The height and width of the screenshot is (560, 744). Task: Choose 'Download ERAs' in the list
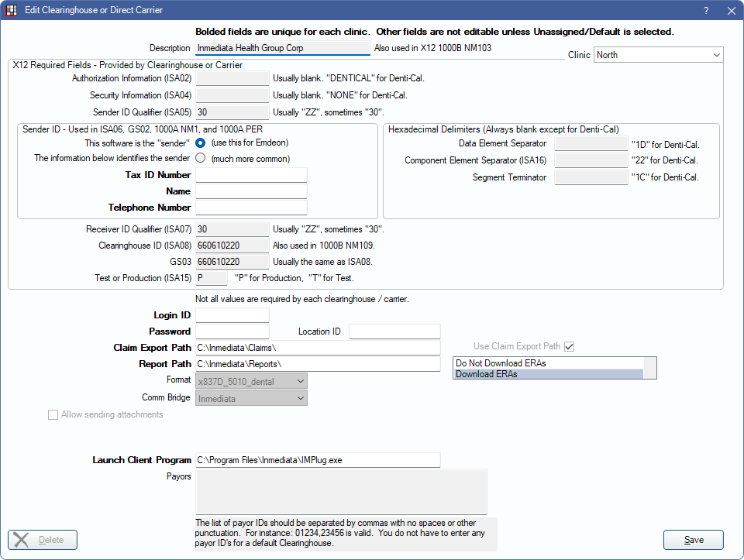click(548, 374)
